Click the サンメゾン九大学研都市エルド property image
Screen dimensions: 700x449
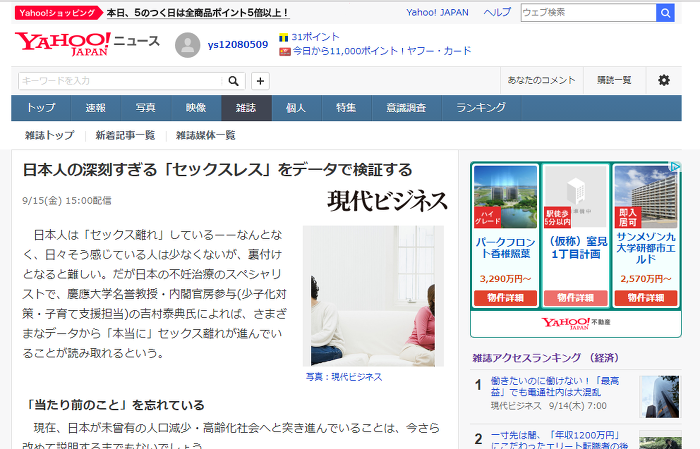(646, 197)
